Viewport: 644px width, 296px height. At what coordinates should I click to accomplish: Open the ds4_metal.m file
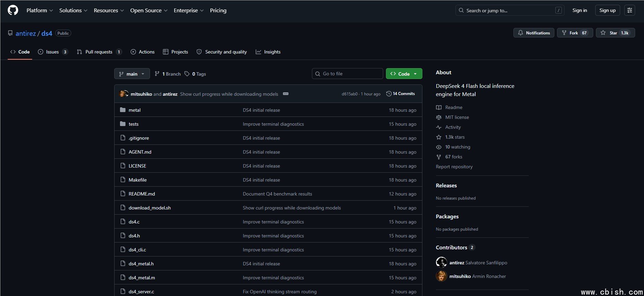[142, 278]
